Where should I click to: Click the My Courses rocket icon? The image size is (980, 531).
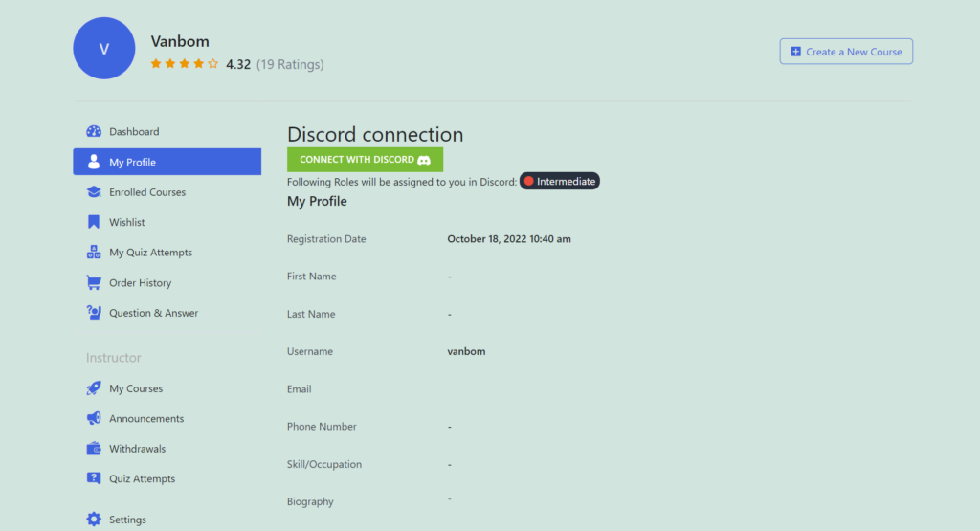94,387
